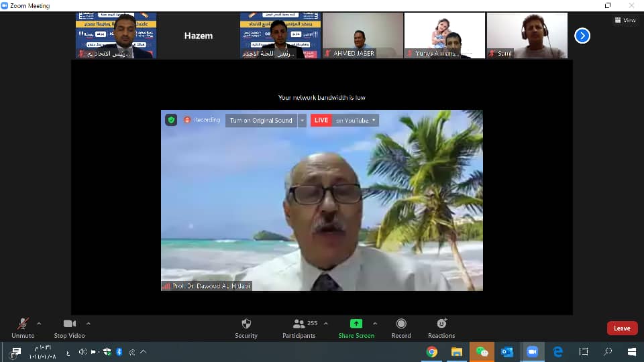644x362 pixels.
Task: Expand video options arrow beside Stop Video
Action: point(89,323)
